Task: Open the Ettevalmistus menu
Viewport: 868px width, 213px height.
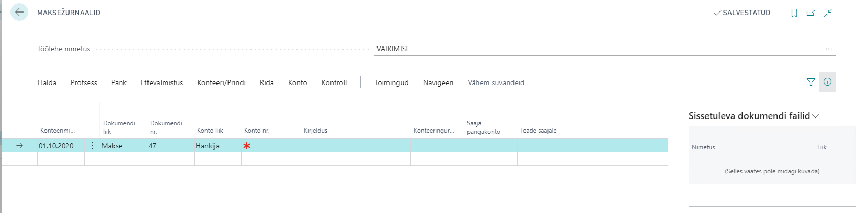Action: pyautogui.click(x=162, y=82)
